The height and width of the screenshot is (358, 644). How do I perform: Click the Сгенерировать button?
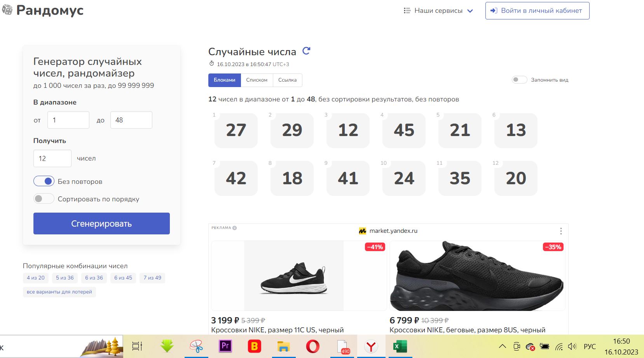(101, 224)
